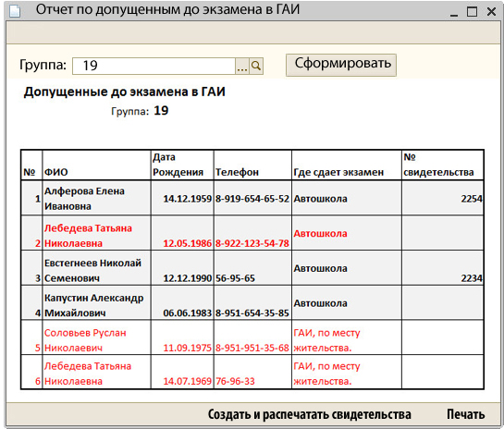Click the document icon in the title bar

click(x=15, y=11)
